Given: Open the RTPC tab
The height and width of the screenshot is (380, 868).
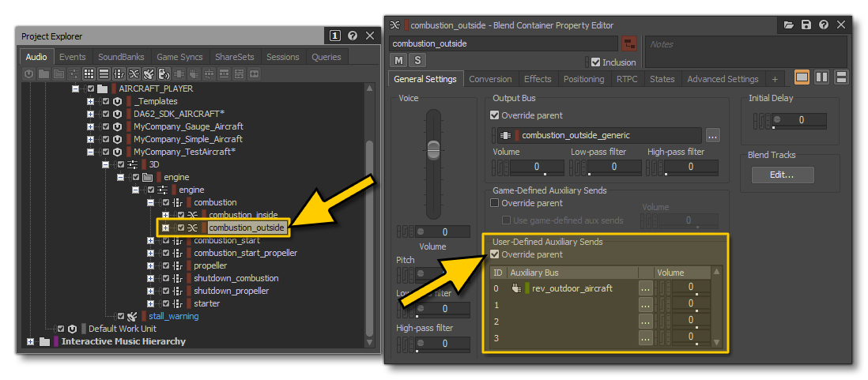Looking at the screenshot, I should pos(627,79).
